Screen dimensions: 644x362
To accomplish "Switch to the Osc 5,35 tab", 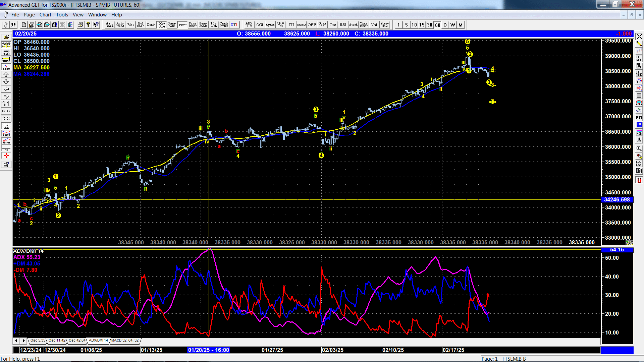I will tap(38, 340).
